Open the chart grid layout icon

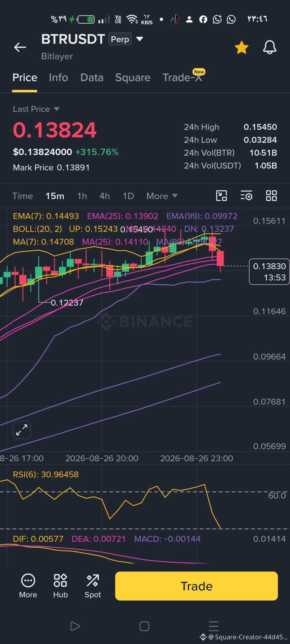click(x=271, y=196)
